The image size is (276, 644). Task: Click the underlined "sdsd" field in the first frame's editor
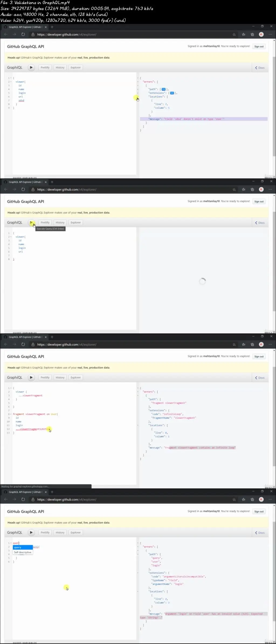pyautogui.click(x=21, y=101)
